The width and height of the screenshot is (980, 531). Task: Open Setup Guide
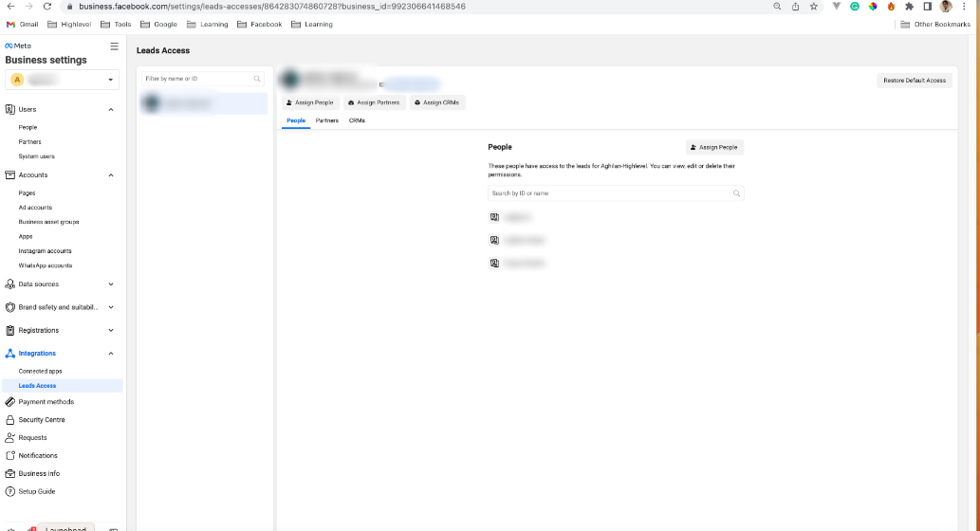[37, 491]
